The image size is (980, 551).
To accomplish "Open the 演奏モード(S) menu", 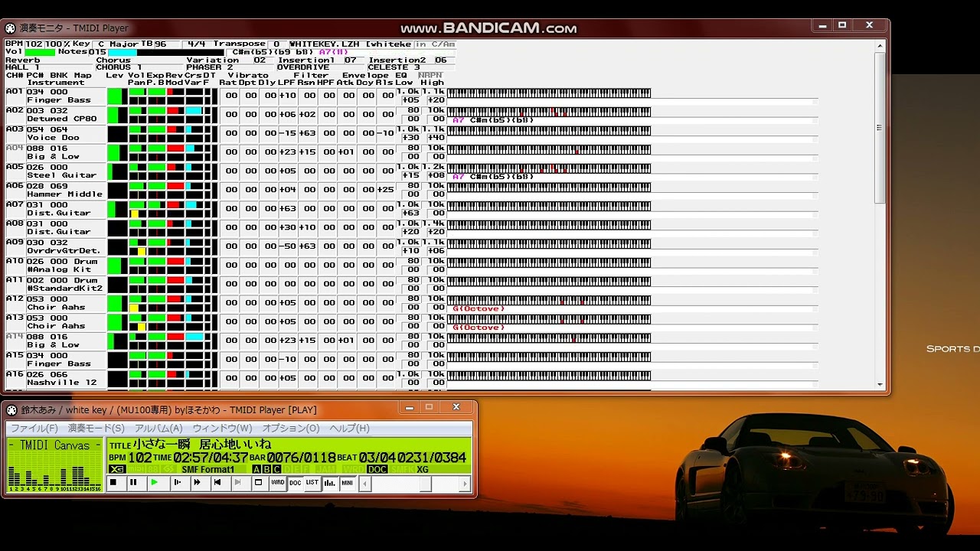I will point(96,429).
